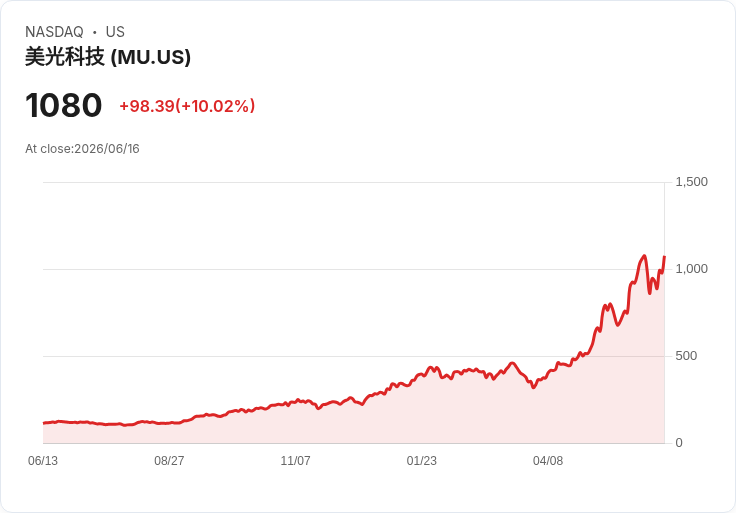Screen dimensions: 736x513
Task: Click the chart dip just before 04/08
Action: pos(533,387)
